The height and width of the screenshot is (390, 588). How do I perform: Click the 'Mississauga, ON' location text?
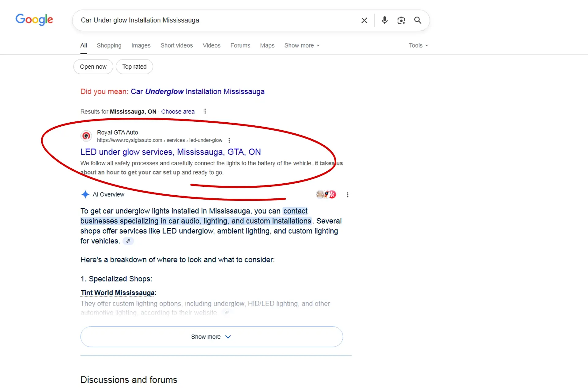(x=133, y=112)
